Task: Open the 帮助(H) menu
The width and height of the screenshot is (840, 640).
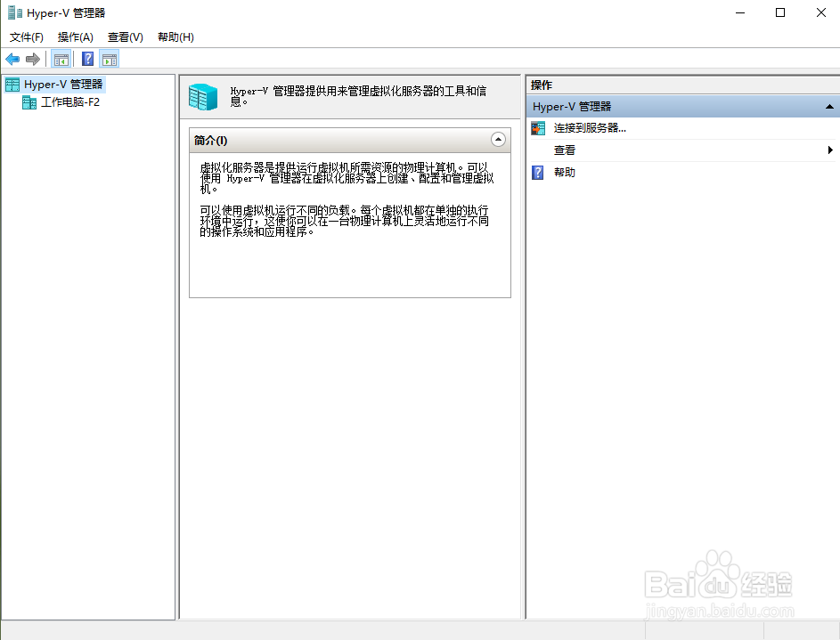Action: tap(175, 37)
